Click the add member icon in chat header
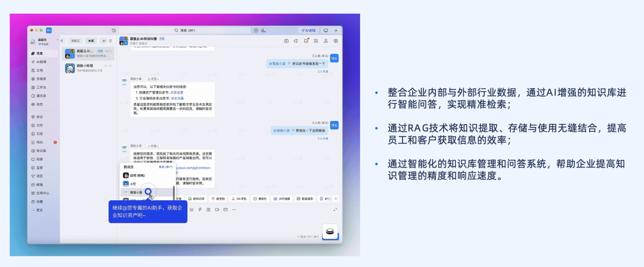Image resolution: width=644 pixels, height=267 pixels. point(326,41)
